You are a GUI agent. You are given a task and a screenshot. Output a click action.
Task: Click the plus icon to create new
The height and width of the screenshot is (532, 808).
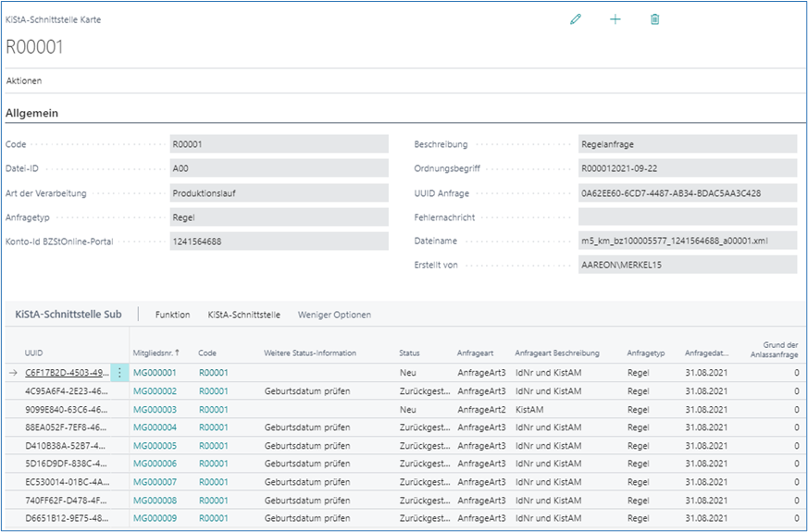[615, 19]
